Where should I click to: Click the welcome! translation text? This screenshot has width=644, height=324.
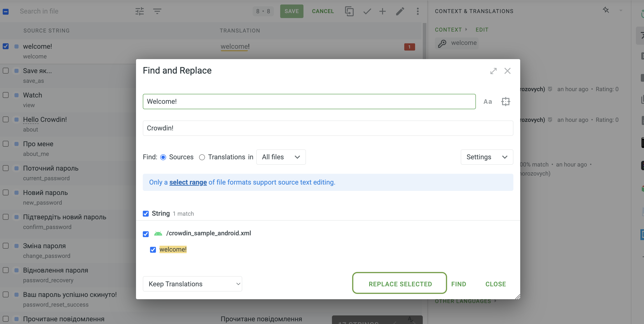tap(235, 46)
